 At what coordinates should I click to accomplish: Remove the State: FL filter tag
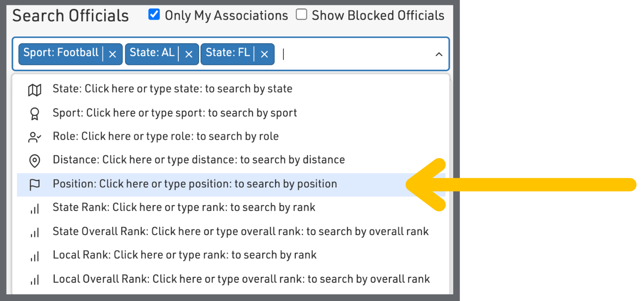[x=264, y=54]
